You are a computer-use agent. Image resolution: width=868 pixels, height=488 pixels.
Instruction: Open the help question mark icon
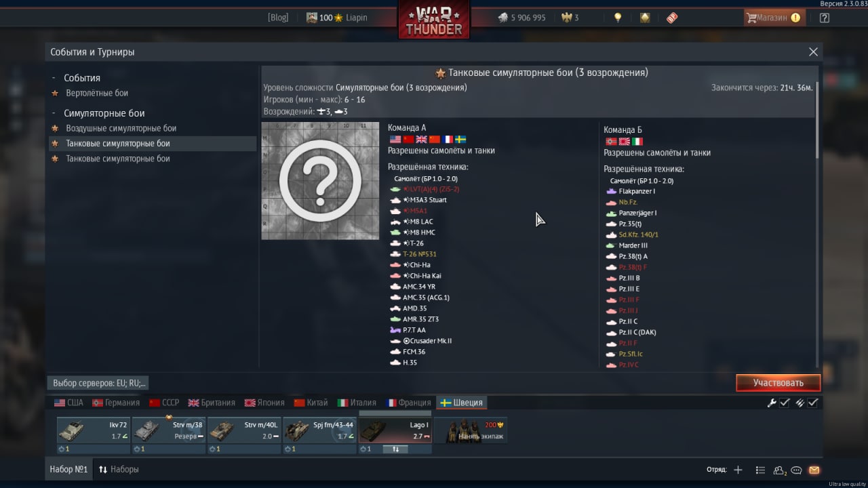coord(825,18)
